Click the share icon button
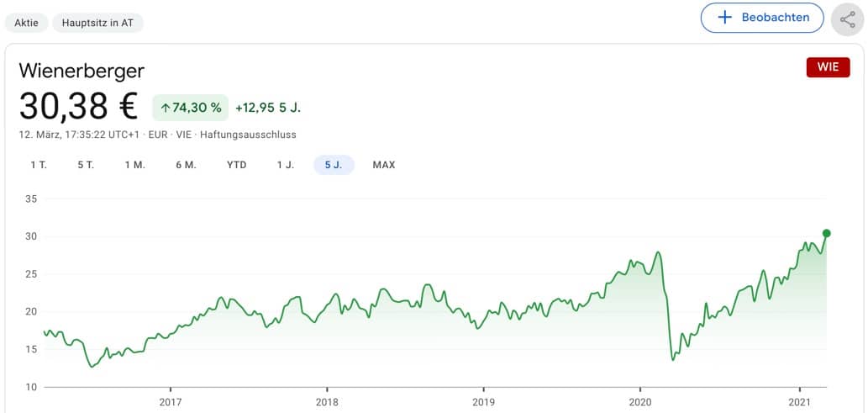This screenshot has width=868, height=413. click(x=848, y=19)
